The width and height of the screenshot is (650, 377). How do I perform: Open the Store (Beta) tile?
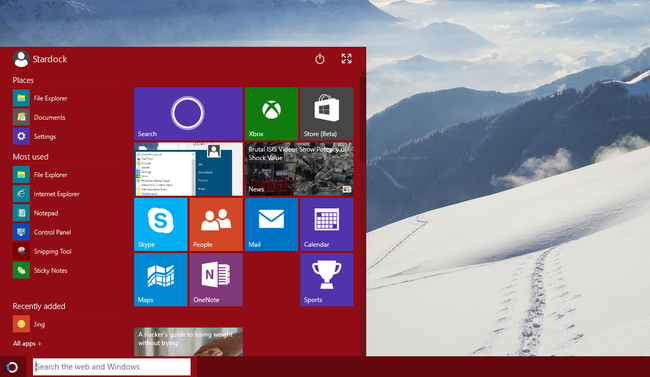[x=327, y=114]
